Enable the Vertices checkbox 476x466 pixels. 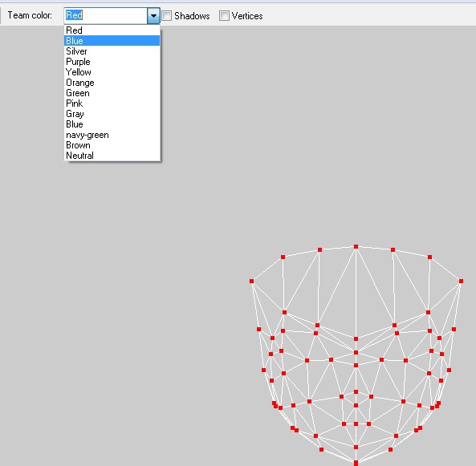pos(224,15)
